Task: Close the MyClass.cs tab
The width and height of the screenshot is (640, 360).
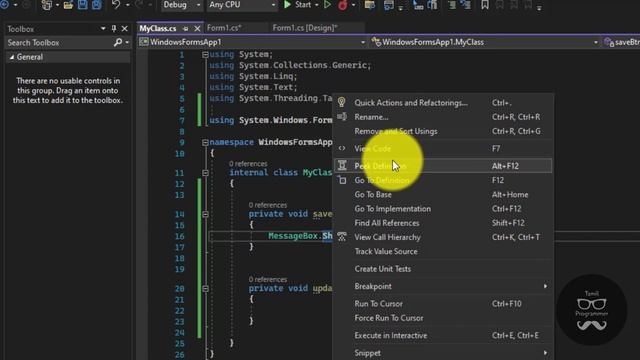Action: click(x=197, y=29)
